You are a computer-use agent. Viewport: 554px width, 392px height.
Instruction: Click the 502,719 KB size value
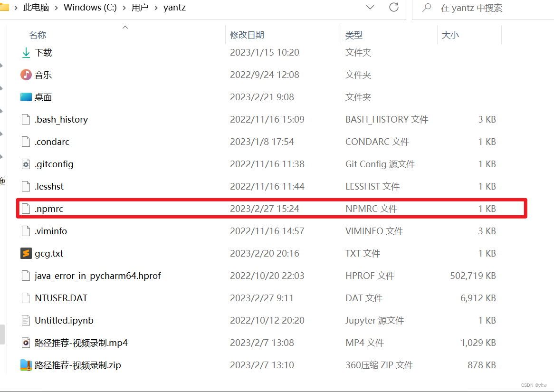473,276
